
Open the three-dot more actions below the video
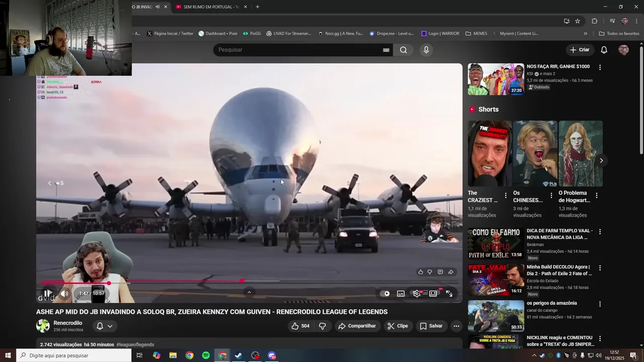point(456,326)
